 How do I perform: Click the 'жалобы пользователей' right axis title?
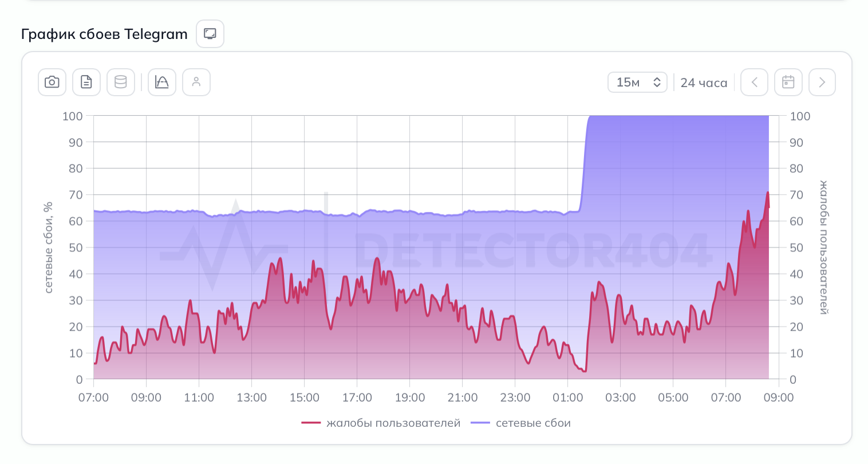pyautogui.click(x=824, y=247)
